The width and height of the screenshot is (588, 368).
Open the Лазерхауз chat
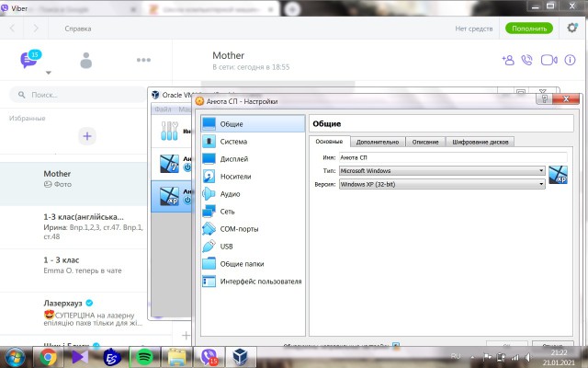point(74,313)
